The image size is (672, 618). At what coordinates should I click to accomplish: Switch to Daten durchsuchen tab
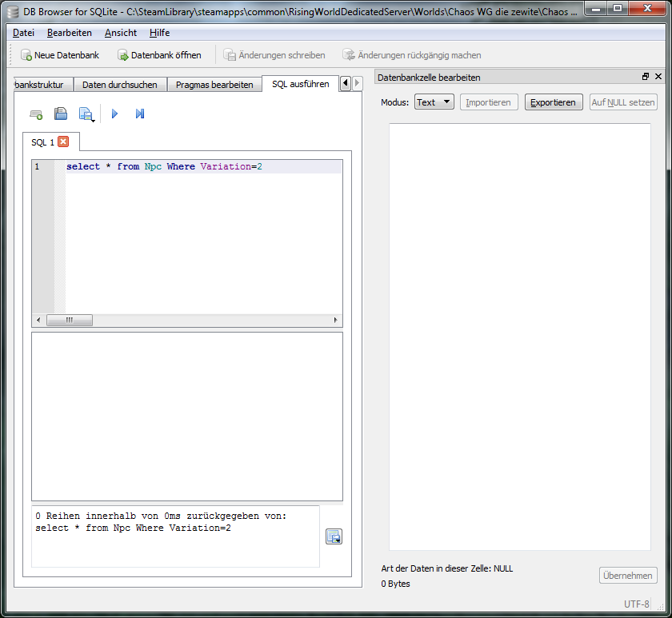tap(120, 84)
